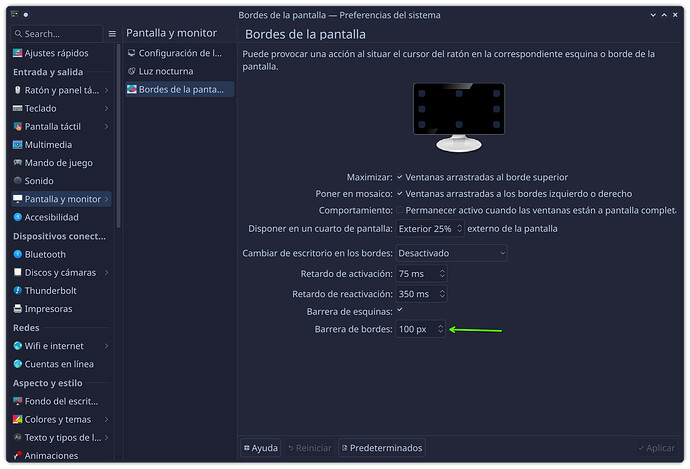
Task: Click the left-edge middle hotspot on monitor preview
Action: click(422, 109)
